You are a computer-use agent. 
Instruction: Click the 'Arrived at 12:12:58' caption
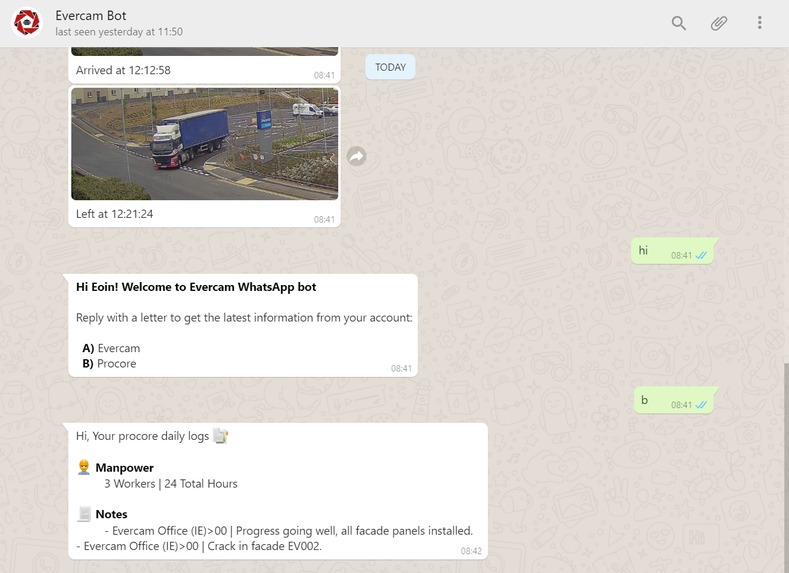(x=123, y=70)
